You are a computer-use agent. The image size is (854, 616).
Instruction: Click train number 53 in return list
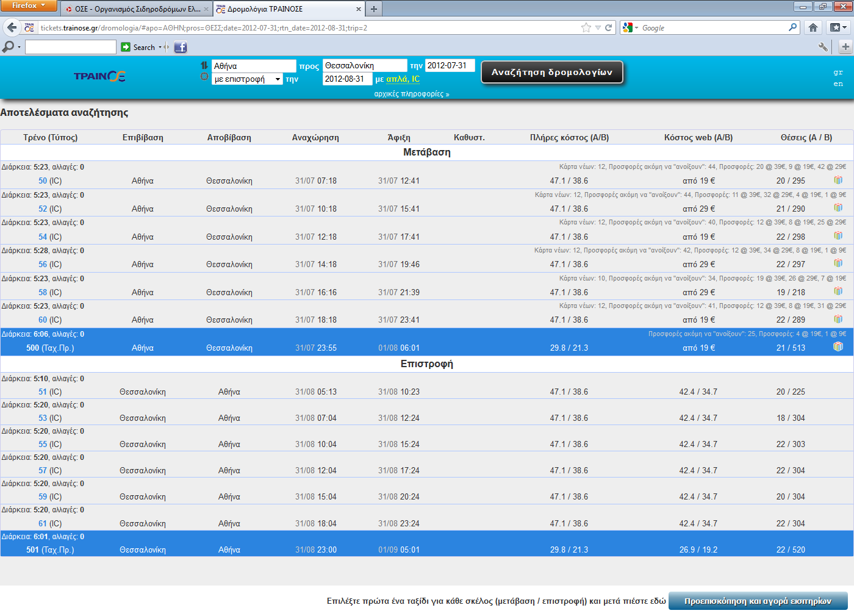point(43,418)
